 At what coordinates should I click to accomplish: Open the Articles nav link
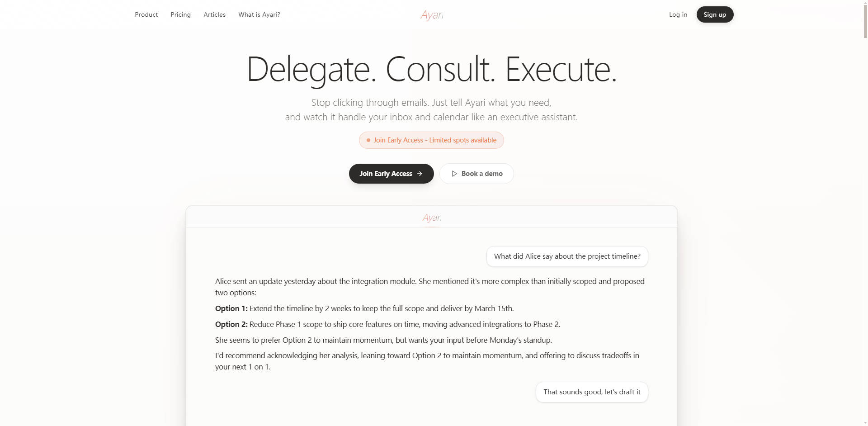214,14
